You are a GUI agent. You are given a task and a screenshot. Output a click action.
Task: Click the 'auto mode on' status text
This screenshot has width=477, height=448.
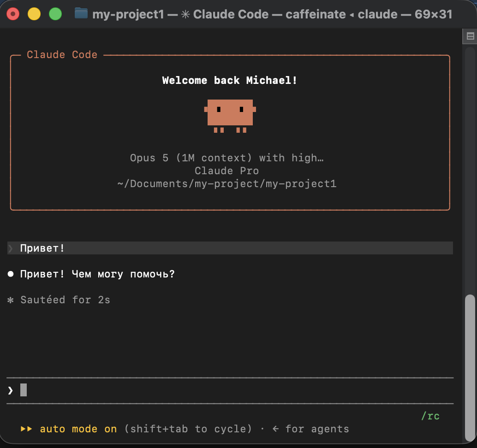click(x=78, y=429)
